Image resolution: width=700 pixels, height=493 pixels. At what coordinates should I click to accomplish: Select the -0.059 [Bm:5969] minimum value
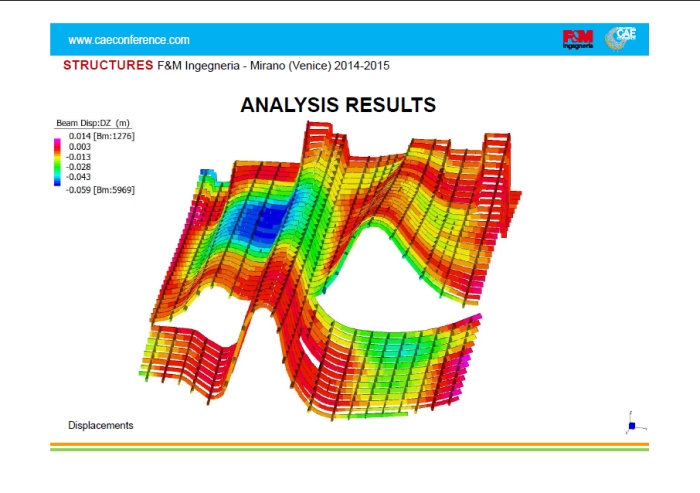point(101,190)
